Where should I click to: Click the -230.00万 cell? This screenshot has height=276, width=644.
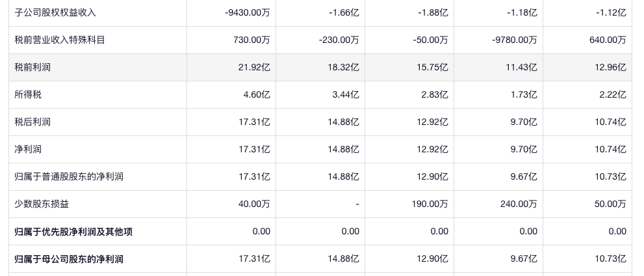339,40
